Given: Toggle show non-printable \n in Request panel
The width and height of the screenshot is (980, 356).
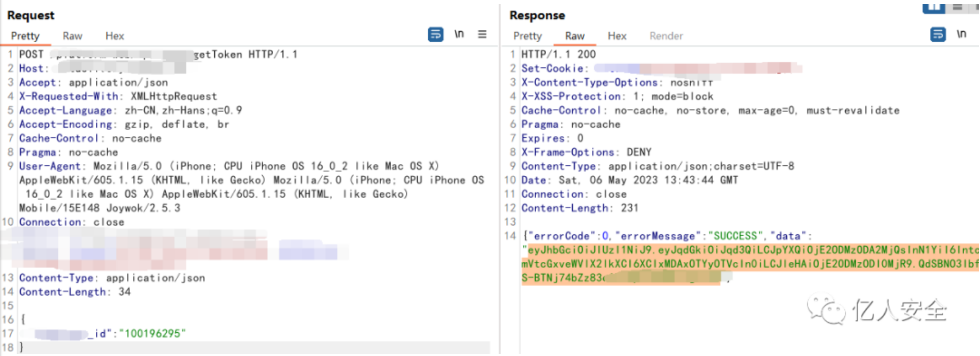Looking at the screenshot, I should coord(459,34).
